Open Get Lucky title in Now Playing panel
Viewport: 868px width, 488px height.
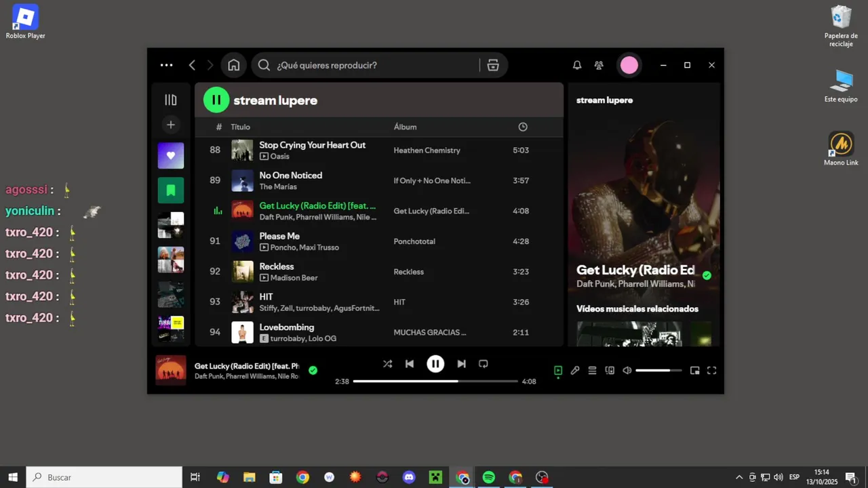(x=635, y=270)
